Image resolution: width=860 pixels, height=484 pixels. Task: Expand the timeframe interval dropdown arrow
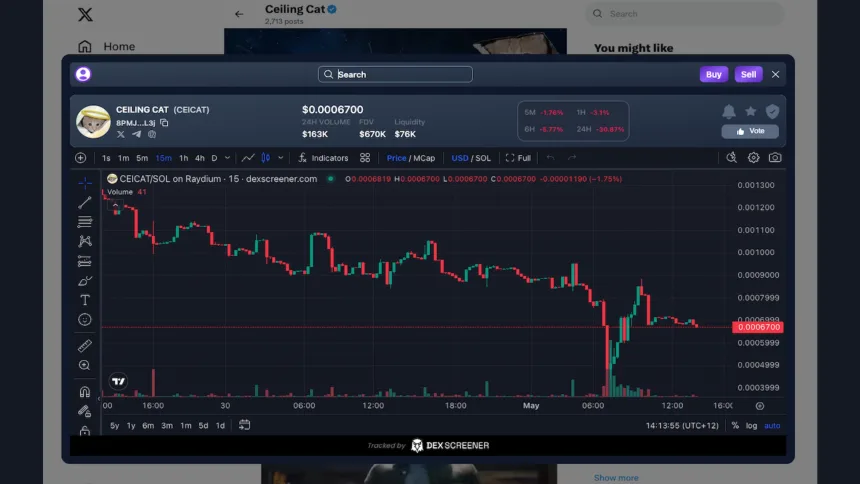[228, 158]
